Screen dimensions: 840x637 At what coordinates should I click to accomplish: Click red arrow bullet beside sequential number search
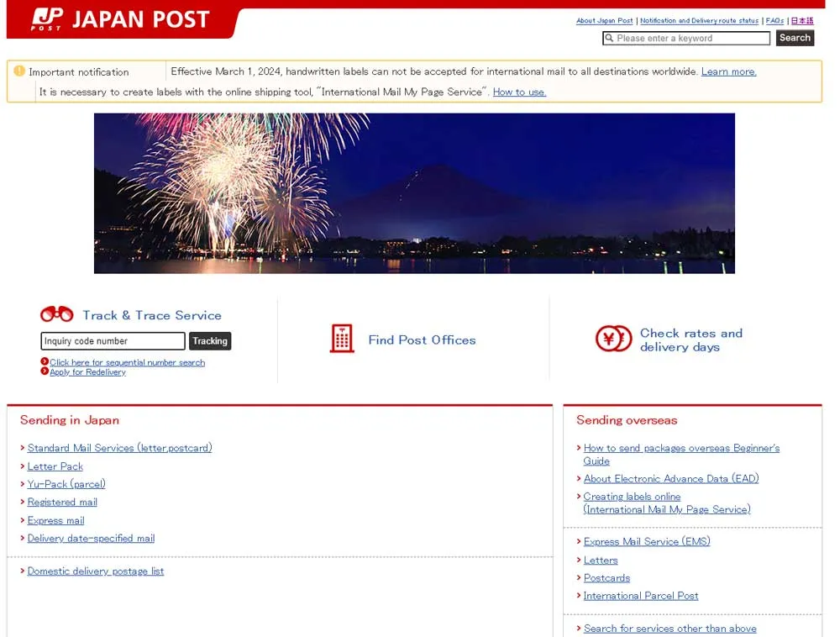[45, 361]
